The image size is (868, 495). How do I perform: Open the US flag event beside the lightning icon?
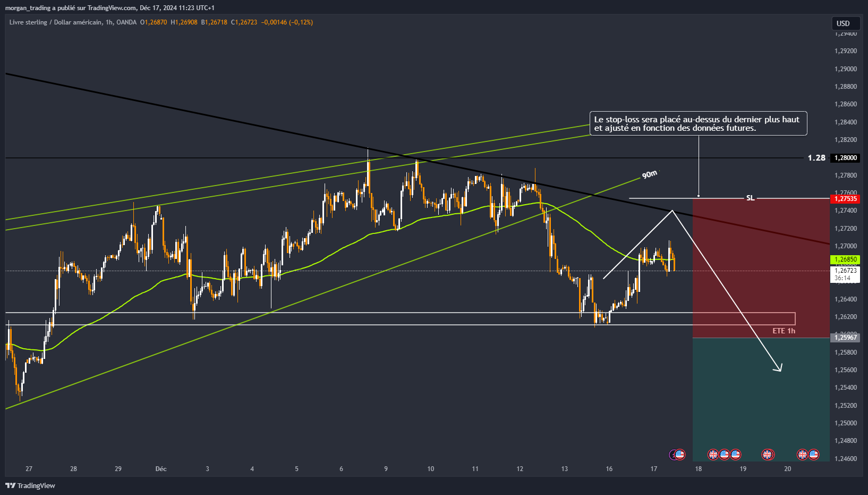(x=680, y=455)
